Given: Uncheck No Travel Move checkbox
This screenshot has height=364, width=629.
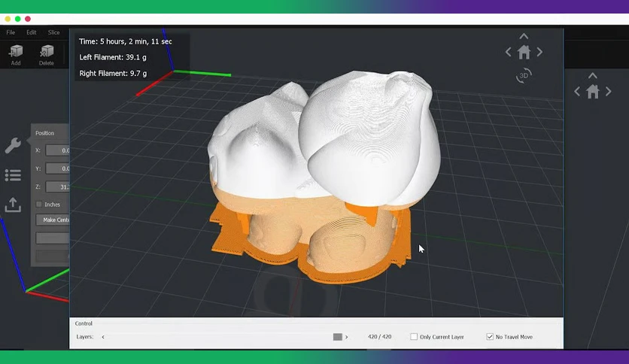Looking at the screenshot, I should click(490, 337).
